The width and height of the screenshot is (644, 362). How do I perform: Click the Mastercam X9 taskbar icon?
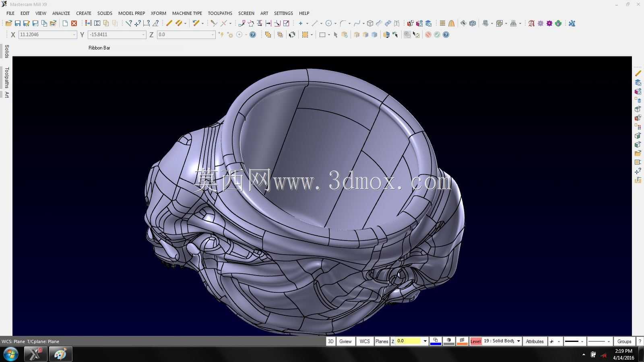[35, 354]
